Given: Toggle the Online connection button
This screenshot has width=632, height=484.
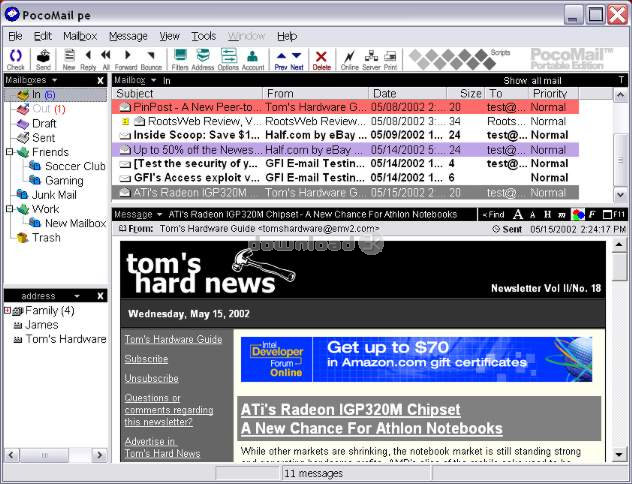Looking at the screenshot, I should pyautogui.click(x=349, y=58).
